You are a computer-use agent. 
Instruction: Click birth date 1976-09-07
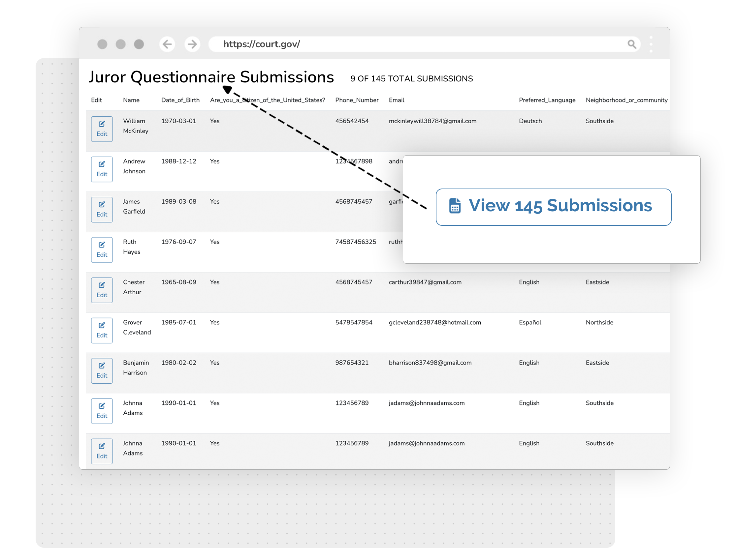[x=179, y=242]
